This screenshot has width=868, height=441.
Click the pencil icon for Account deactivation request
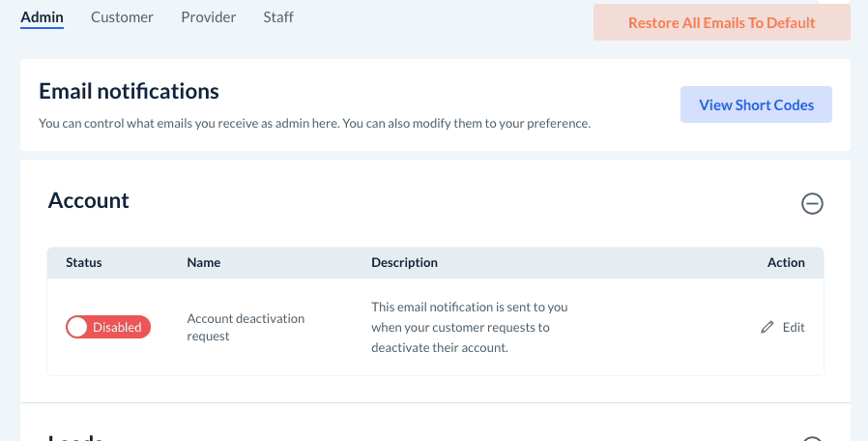[767, 328]
